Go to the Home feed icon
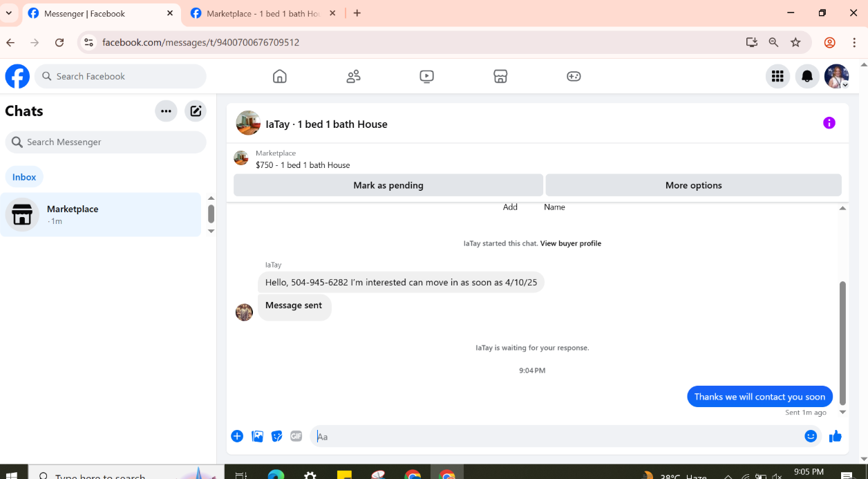Image resolution: width=868 pixels, height=479 pixels. pyautogui.click(x=280, y=76)
